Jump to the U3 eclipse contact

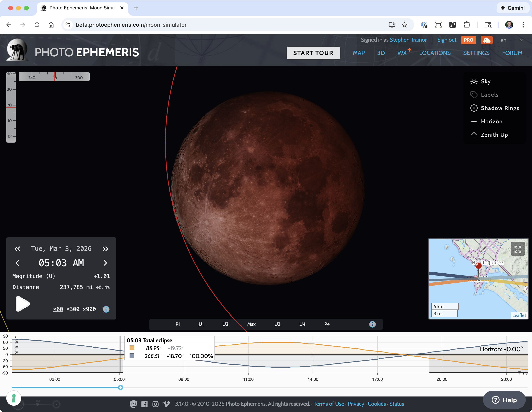click(277, 324)
